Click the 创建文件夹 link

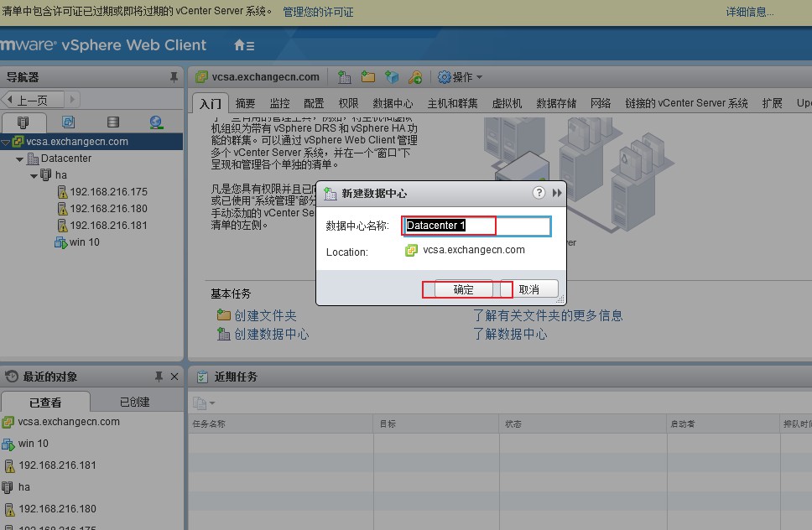(265, 315)
